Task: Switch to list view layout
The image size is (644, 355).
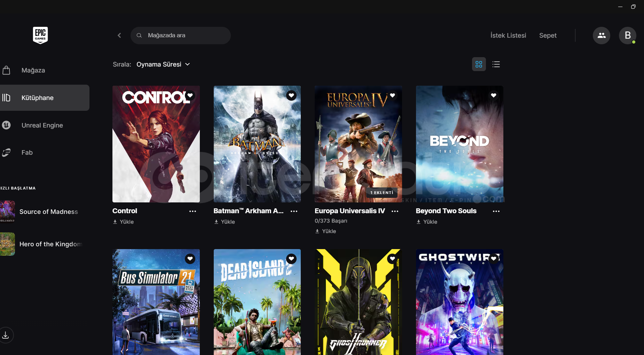Action: 496,64
